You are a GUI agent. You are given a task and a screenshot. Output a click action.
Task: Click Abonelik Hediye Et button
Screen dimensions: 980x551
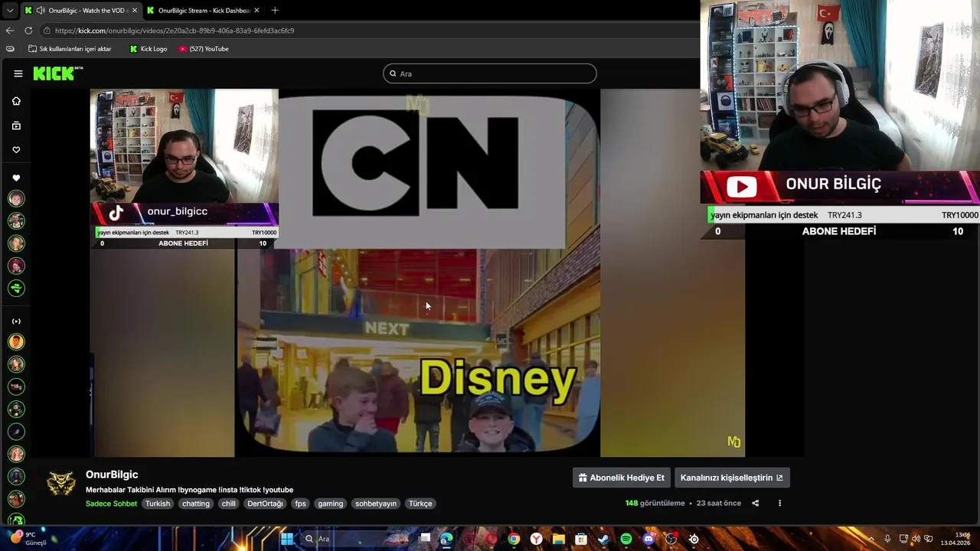(621, 478)
